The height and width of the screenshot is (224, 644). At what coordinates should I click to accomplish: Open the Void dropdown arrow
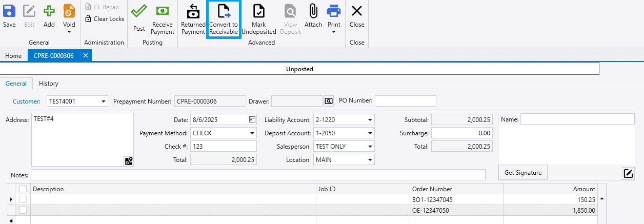69,32
